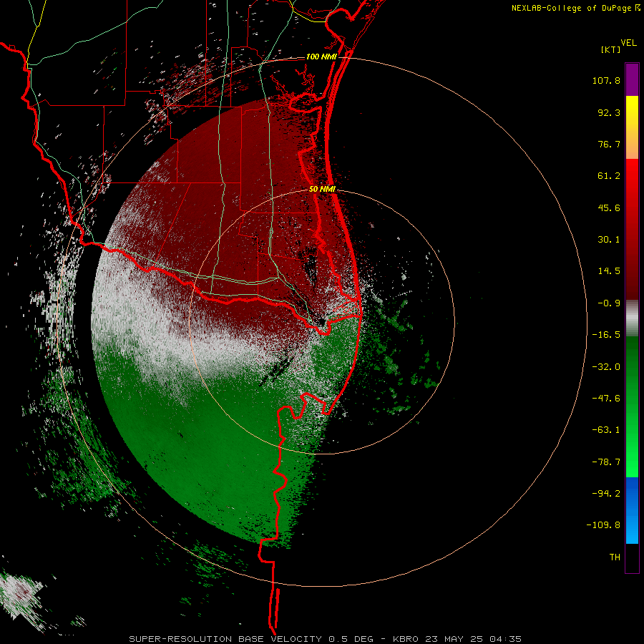The width and height of the screenshot is (644, 644).
Task: Select the 76.7 legend value
Action: tap(609, 144)
